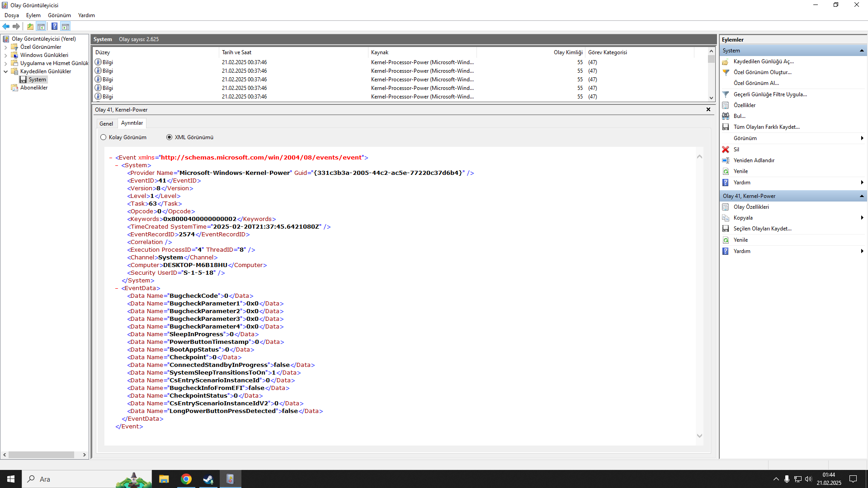Open the notification center icon

click(x=853, y=479)
